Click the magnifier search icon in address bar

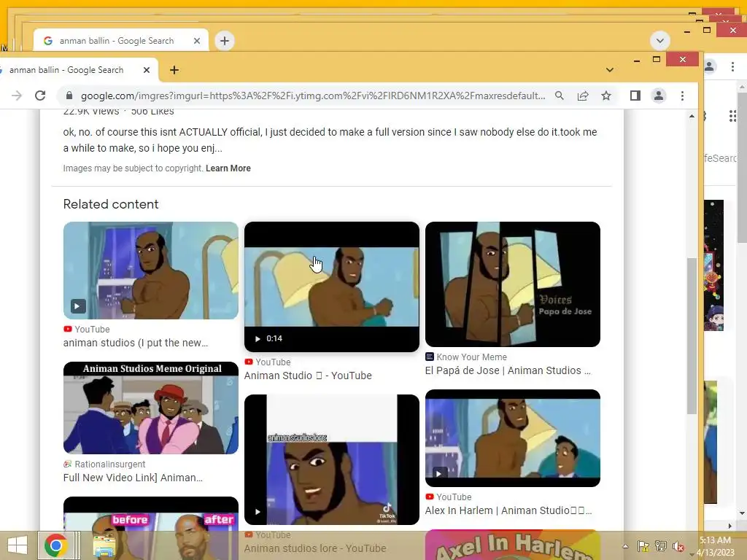tap(560, 96)
